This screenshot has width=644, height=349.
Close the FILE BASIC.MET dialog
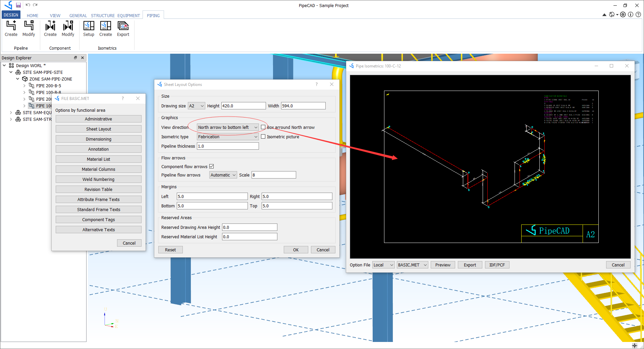(x=138, y=99)
